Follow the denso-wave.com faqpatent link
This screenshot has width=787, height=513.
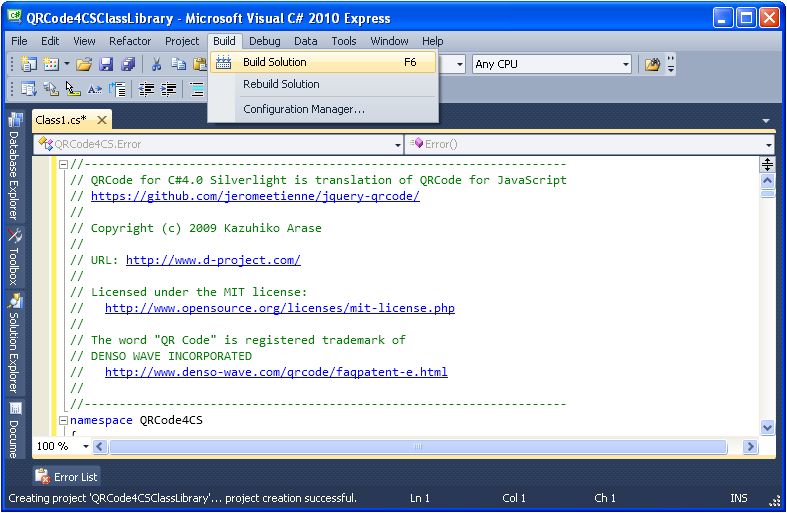click(x=276, y=372)
